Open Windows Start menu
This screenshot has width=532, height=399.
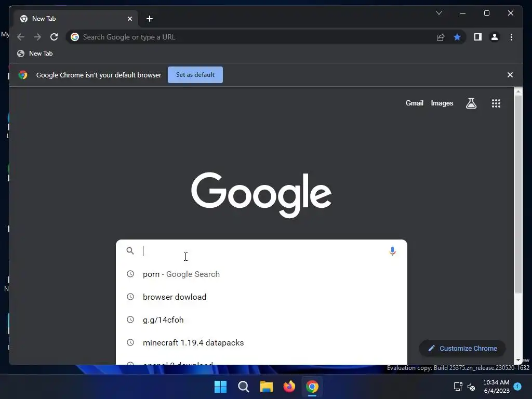point(220,387)
